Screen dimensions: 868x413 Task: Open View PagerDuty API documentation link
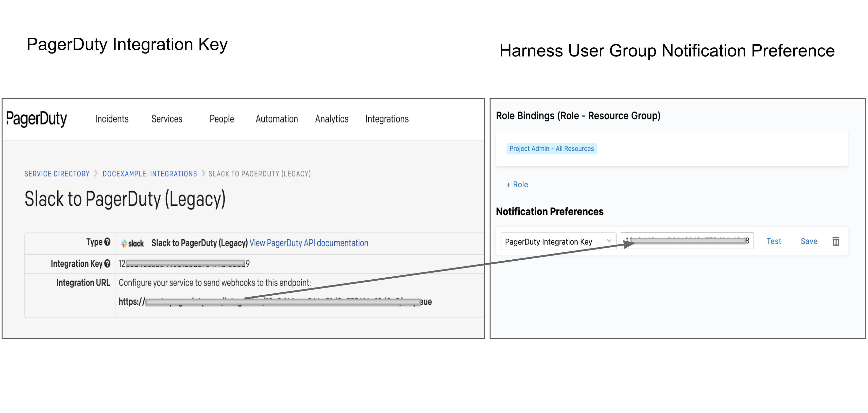[309, 243]
